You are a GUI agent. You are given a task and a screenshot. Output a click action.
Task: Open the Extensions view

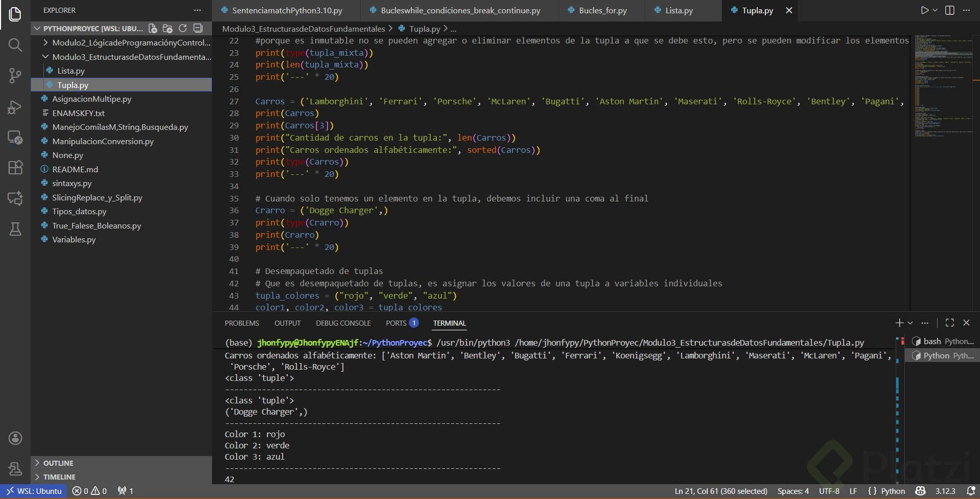point(15,168)
